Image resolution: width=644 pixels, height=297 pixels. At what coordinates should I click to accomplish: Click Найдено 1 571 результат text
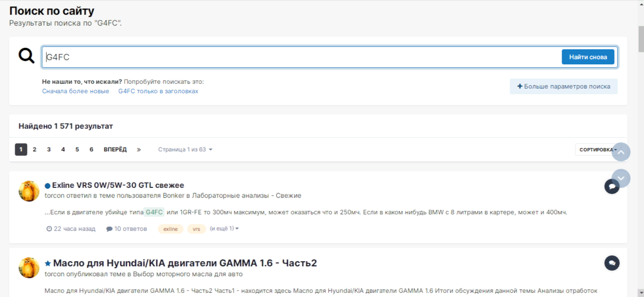pos(66,126)
